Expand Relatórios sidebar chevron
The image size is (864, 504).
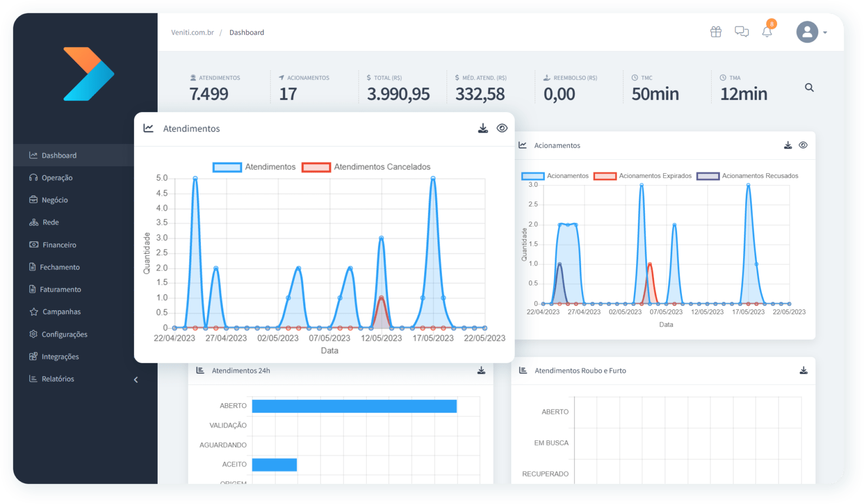(136, 379)
